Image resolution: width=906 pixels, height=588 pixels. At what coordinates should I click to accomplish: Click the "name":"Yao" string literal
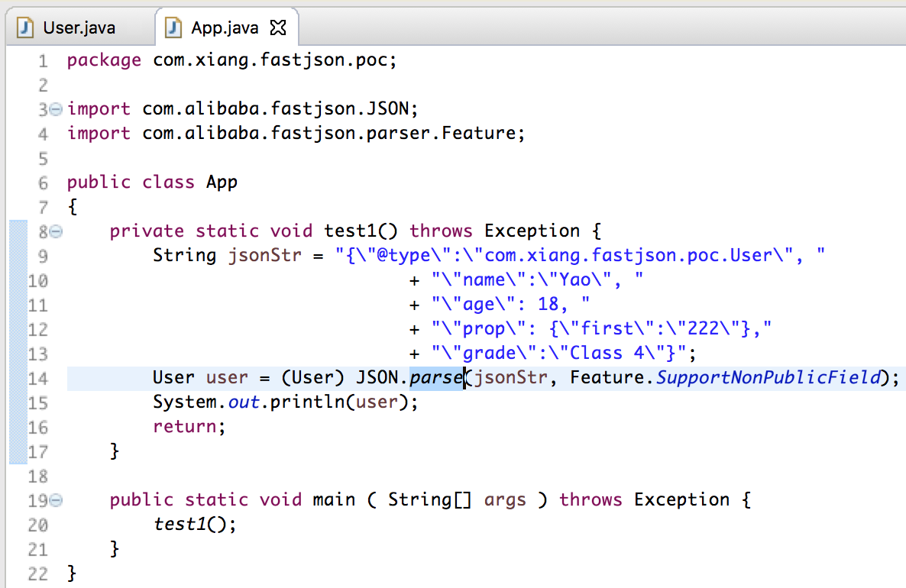click(x=537, y=280)
